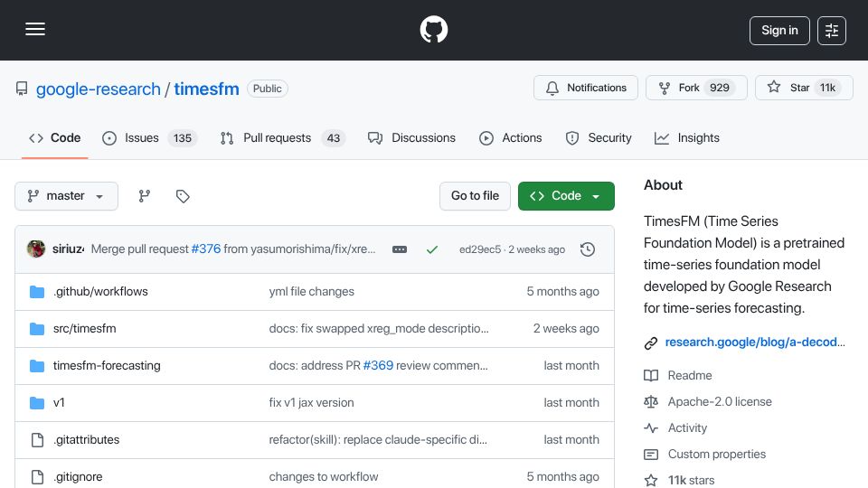Open the v1 folder

click(x=59, y=403)
